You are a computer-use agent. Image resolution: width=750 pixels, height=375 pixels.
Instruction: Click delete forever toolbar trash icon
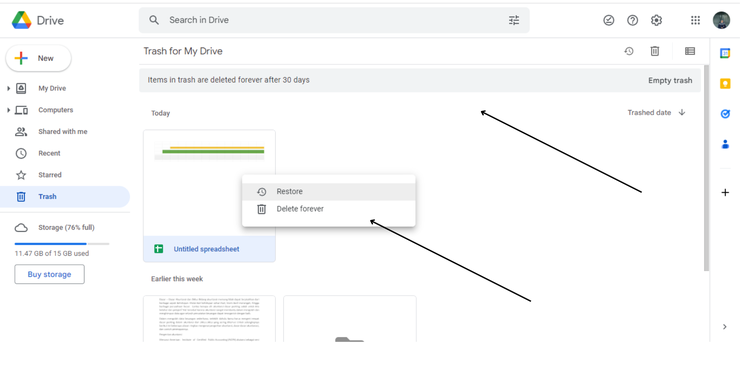655,51
